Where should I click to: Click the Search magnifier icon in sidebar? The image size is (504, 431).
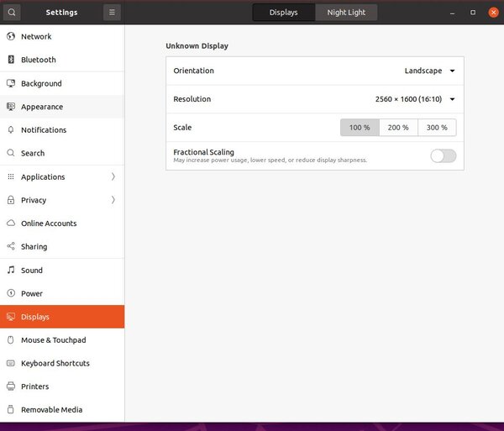[x=11, y=153]
